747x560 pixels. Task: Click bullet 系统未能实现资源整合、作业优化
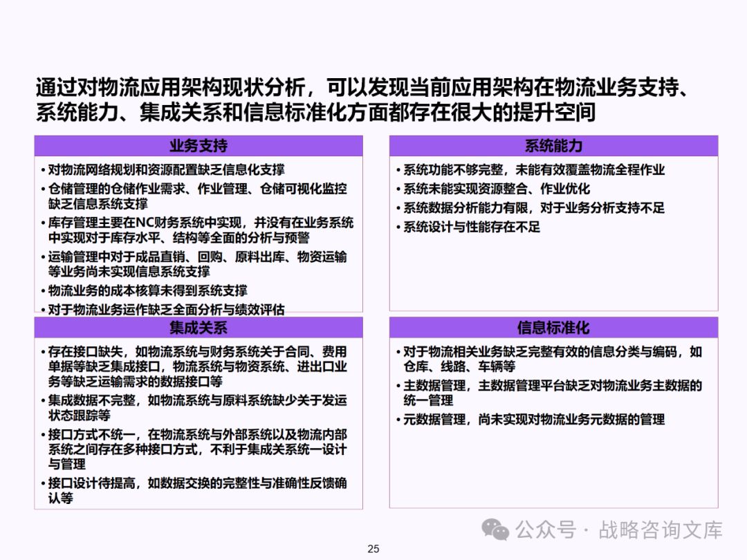(493, 189)
